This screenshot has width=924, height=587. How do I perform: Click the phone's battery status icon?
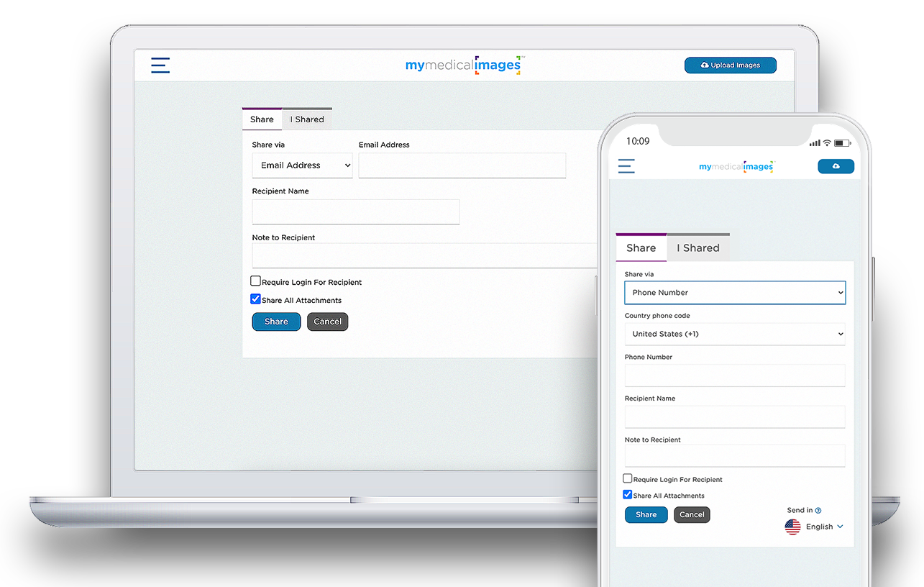point(842,143)
